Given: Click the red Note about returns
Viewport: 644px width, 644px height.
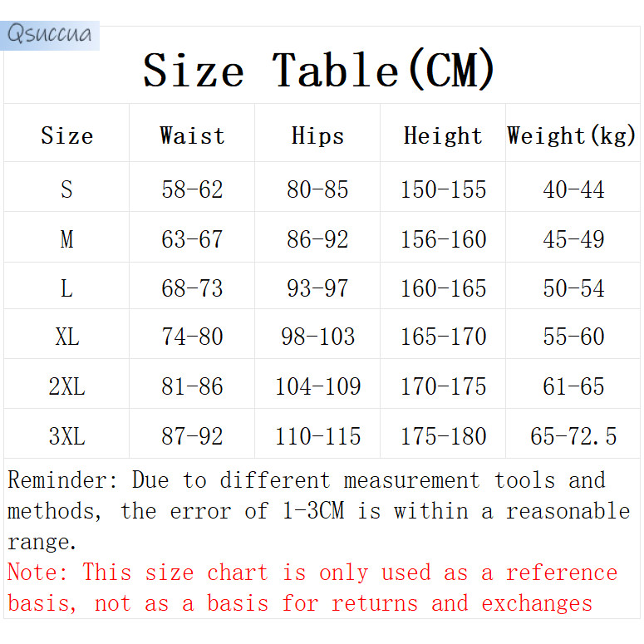Looking at the screenshot, I should [x=312, y=588].
